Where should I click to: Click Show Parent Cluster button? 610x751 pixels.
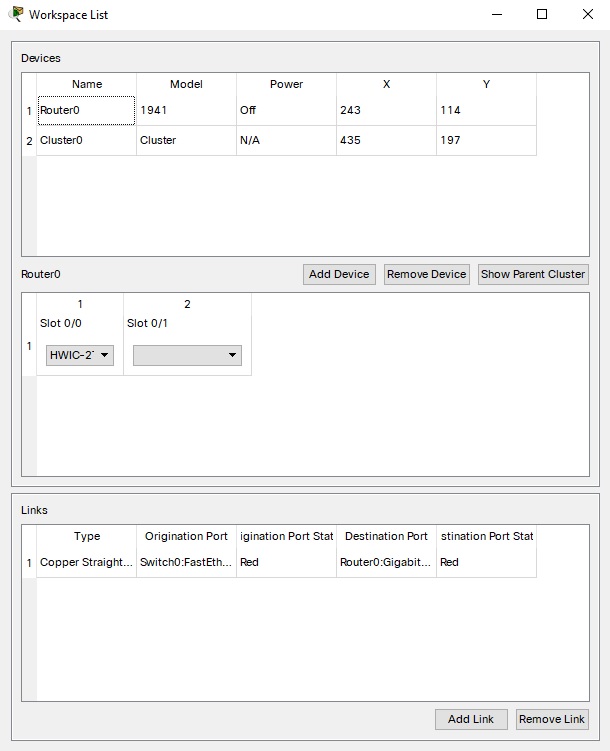click(x=533, y=274)
